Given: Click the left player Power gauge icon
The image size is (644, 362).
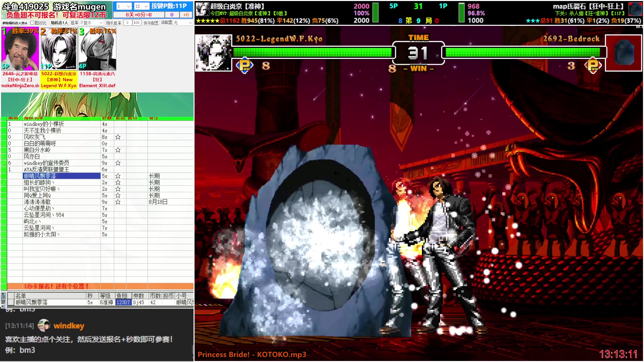Looking at the screenshot, I should pos(245,65).
